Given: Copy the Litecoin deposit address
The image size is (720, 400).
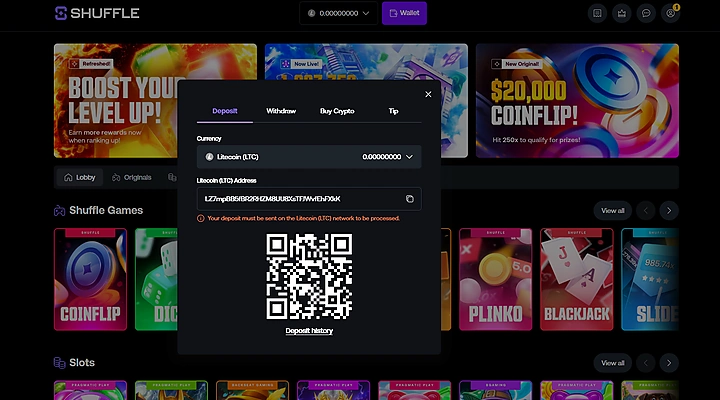Looking at the screenshot, I should pyautogui.click(x=410, y=199).
